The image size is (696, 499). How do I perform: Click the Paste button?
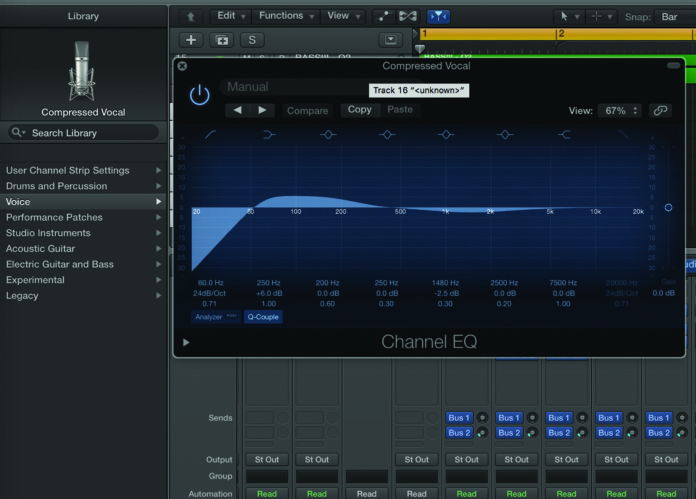coord(400,110)
